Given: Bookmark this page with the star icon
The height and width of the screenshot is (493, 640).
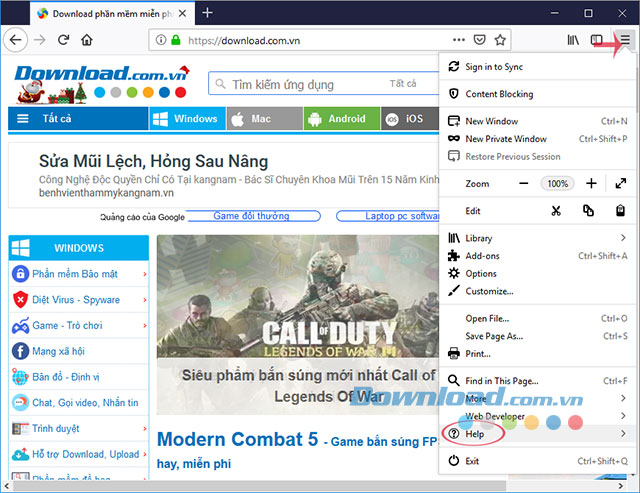Looking at the screenshot, I should pos(500,40).
